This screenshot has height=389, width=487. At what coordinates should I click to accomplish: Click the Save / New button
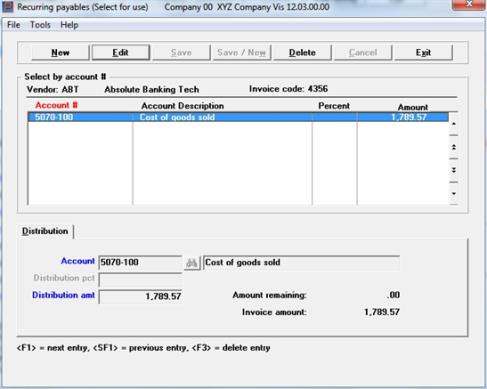click(242, 53)
